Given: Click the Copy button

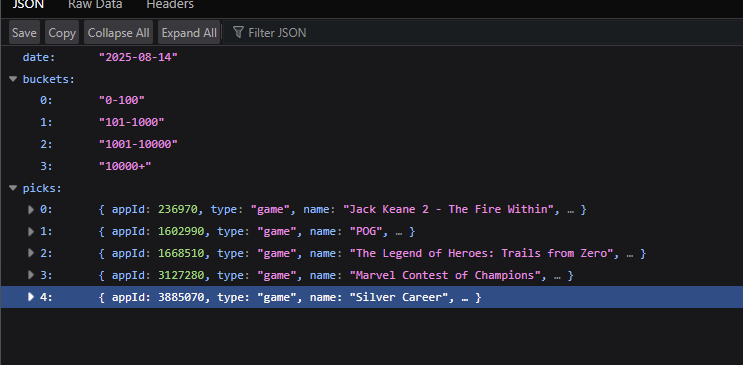Looking at the screenshot, I should (x=62, y=33).
